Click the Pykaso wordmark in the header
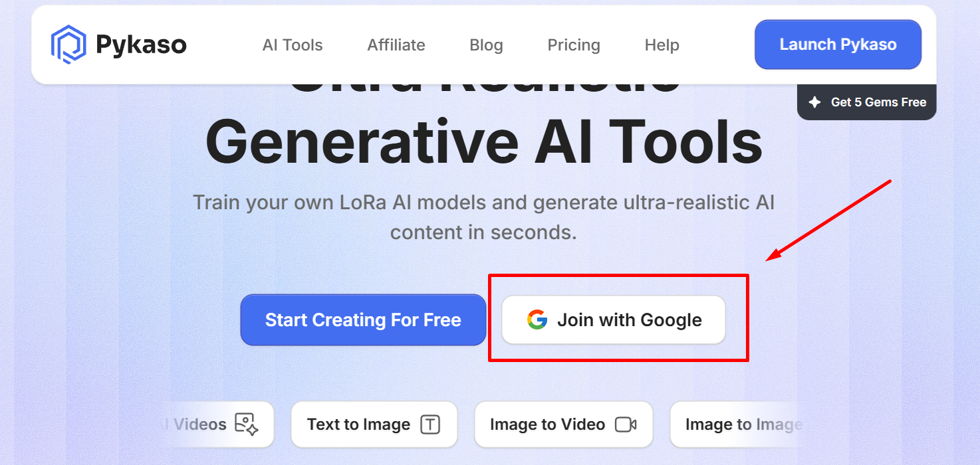The image size is (980, 465). point(143,44)
